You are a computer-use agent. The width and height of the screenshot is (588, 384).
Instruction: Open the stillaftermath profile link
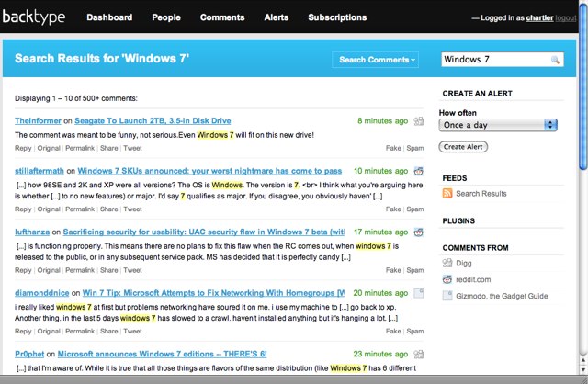tap(40, 171)
